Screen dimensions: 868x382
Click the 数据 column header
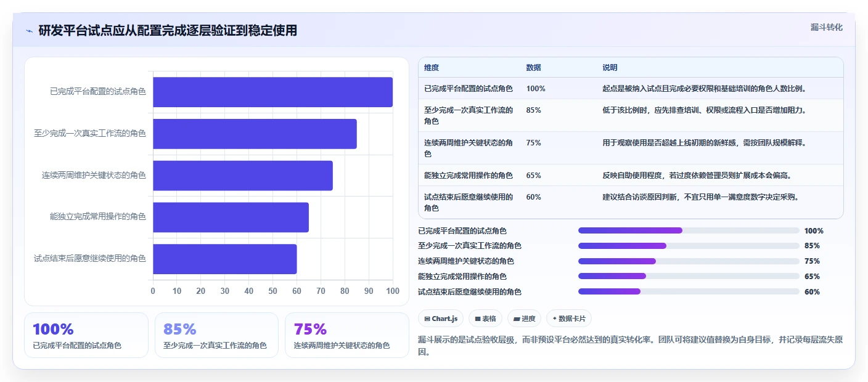click(x=533, y=68)
